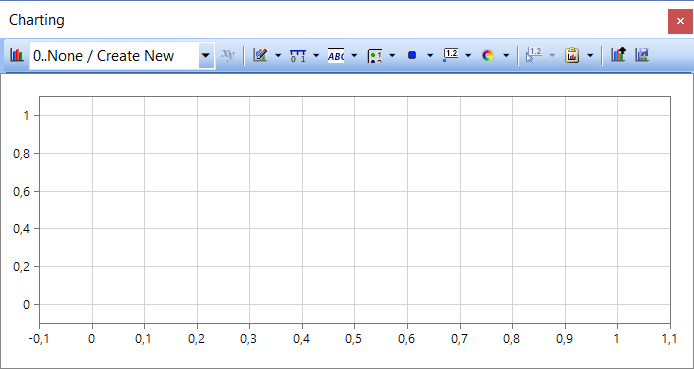Expand the clipboard copy dropdown arrow

(x=590, y=55)
